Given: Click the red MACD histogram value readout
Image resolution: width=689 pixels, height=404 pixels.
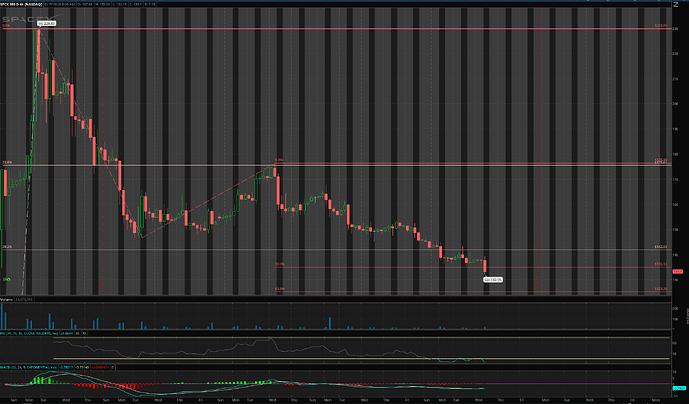Looking at the screenshot, I should point(100,367).
